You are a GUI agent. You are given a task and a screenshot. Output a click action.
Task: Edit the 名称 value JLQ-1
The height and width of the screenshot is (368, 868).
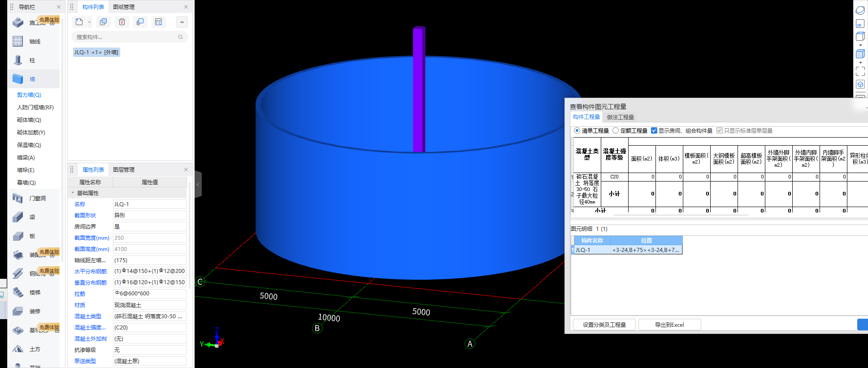149,204
